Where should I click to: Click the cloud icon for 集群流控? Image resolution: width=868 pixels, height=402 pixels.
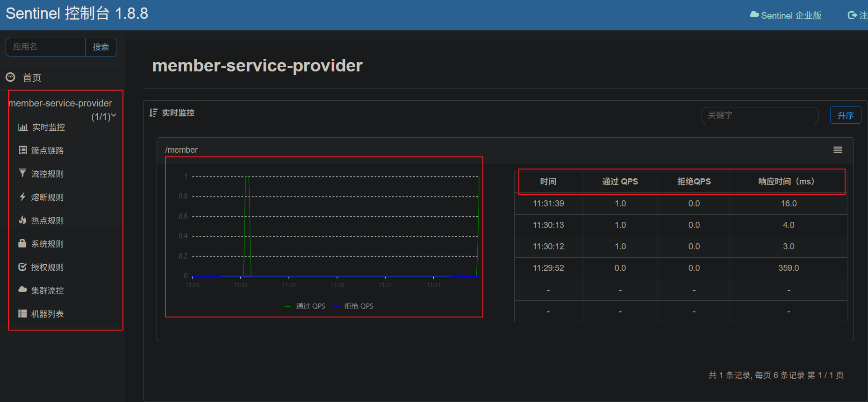[x=22, y=289]
